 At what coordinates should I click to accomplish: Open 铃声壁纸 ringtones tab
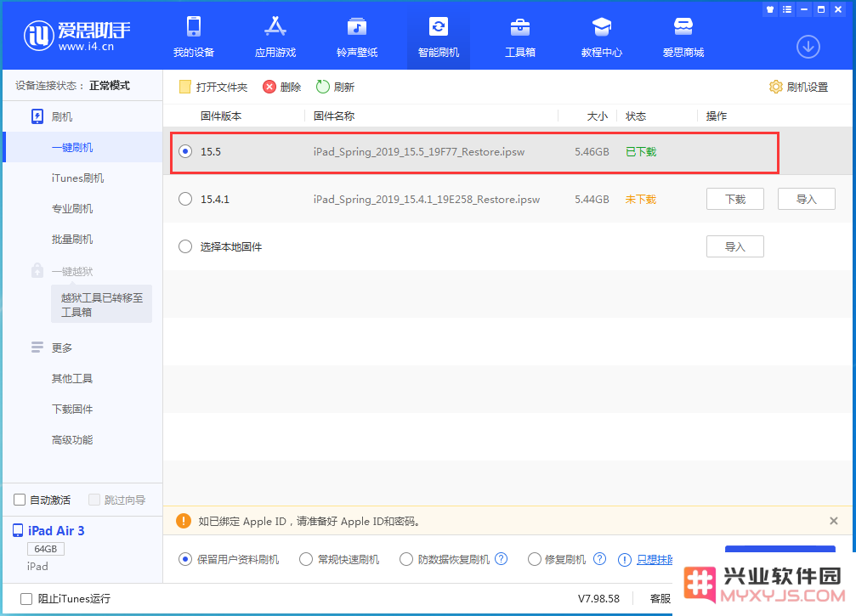coord(357,37)
